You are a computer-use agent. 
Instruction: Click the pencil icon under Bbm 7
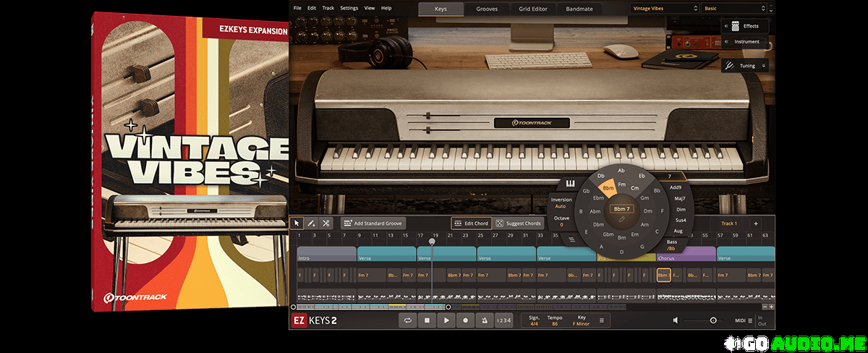tap(622, 218)
